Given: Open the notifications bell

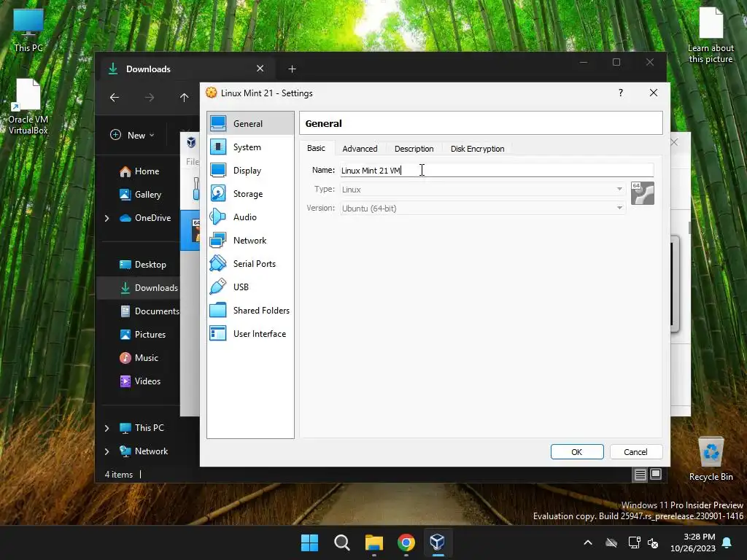Looking at the screenshot, I should tap(727, 542).
